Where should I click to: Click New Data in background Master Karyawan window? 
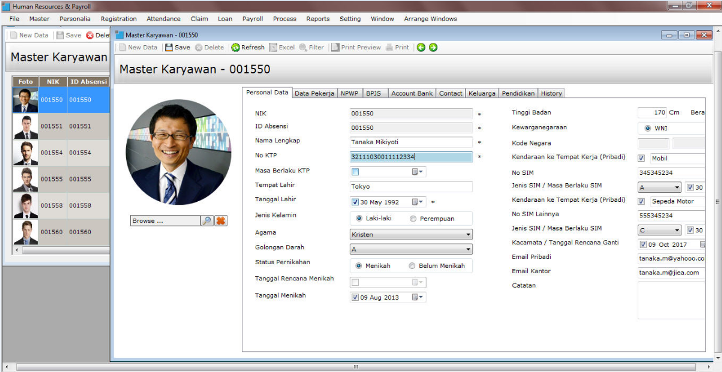(29, 35)
